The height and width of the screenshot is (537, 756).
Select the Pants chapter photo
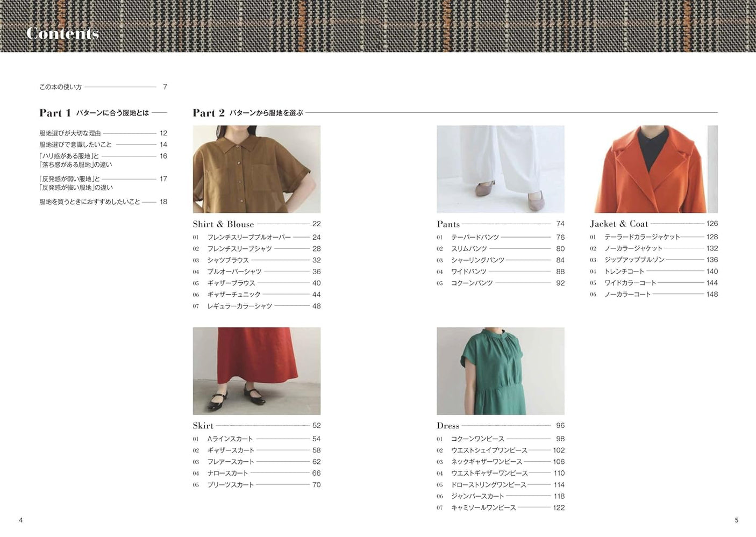[x=500, y=168]
